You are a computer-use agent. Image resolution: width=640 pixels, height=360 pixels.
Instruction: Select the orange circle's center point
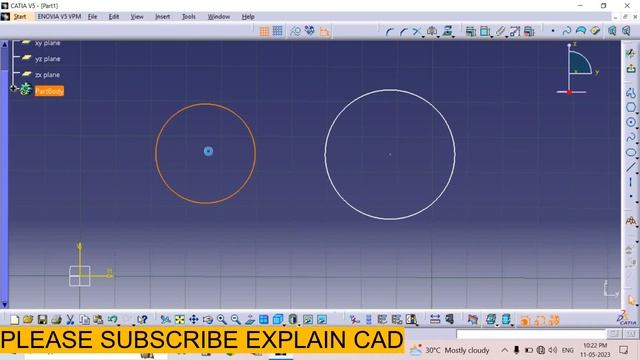[208, 151]
